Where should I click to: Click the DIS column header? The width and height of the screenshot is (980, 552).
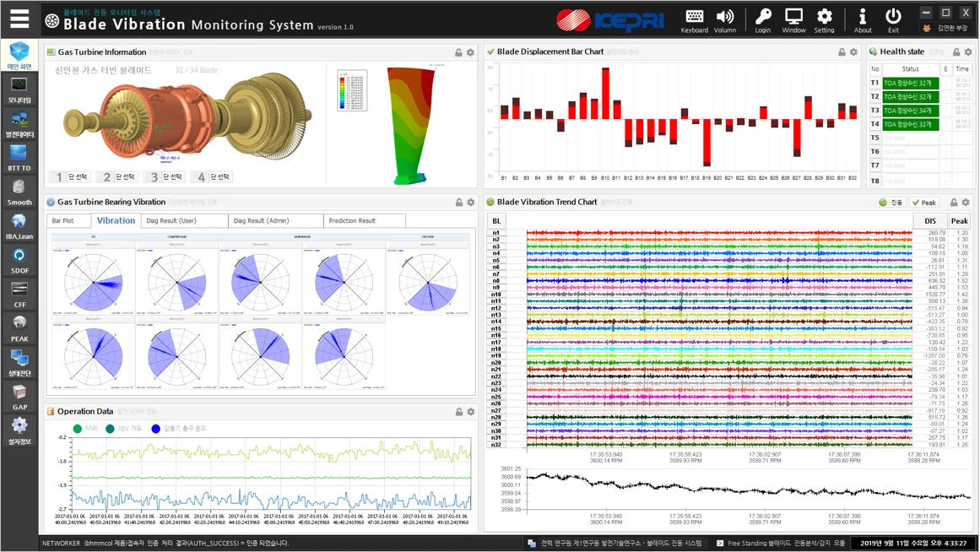930,220
